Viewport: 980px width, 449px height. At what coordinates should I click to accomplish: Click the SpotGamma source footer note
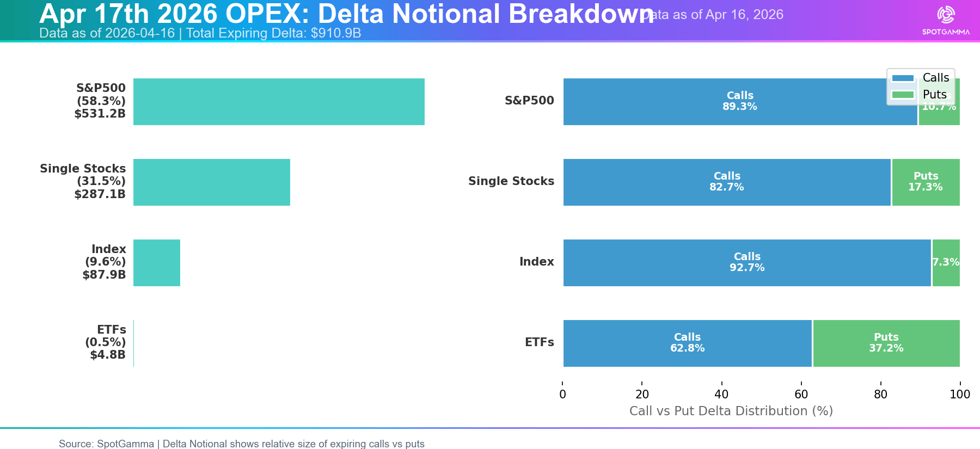click(x=241, y=444)
